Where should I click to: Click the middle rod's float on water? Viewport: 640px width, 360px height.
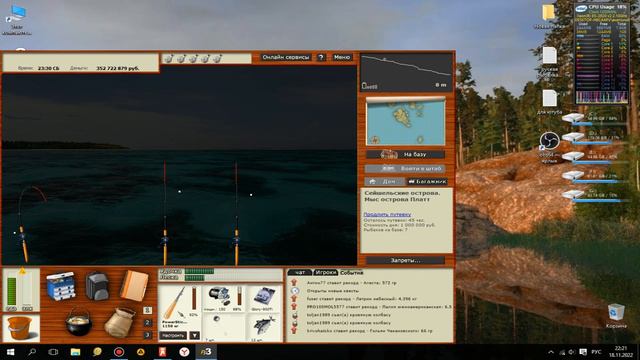179,191
